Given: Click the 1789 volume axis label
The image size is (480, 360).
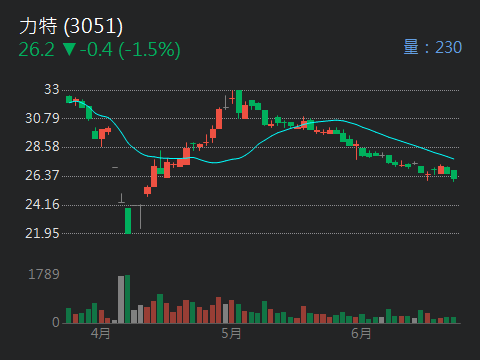Looking at the screenshot, I should [x=44, y=274].
